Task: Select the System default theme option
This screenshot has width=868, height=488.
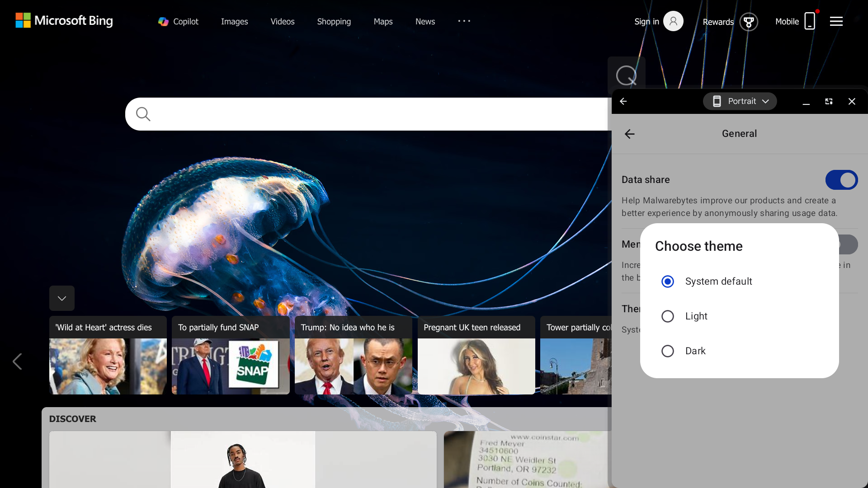Action: (x=739, y=282)
